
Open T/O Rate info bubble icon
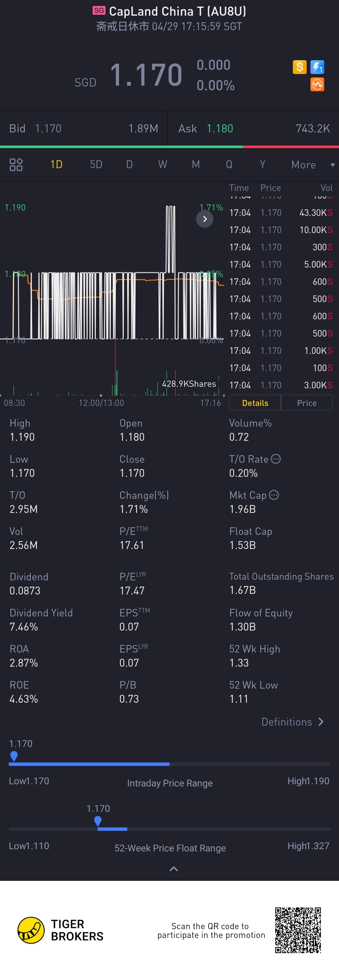coord(276,459)
